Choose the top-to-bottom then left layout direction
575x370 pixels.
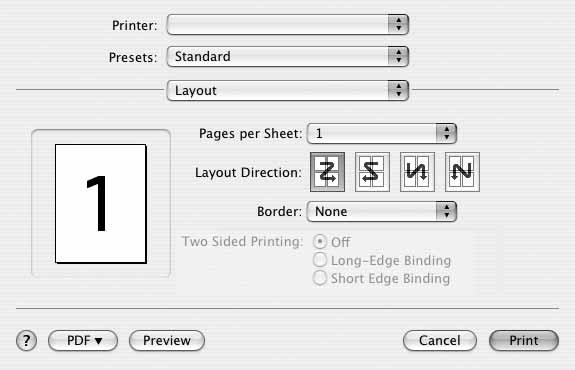pyautogui.click(x=417, y=172)
